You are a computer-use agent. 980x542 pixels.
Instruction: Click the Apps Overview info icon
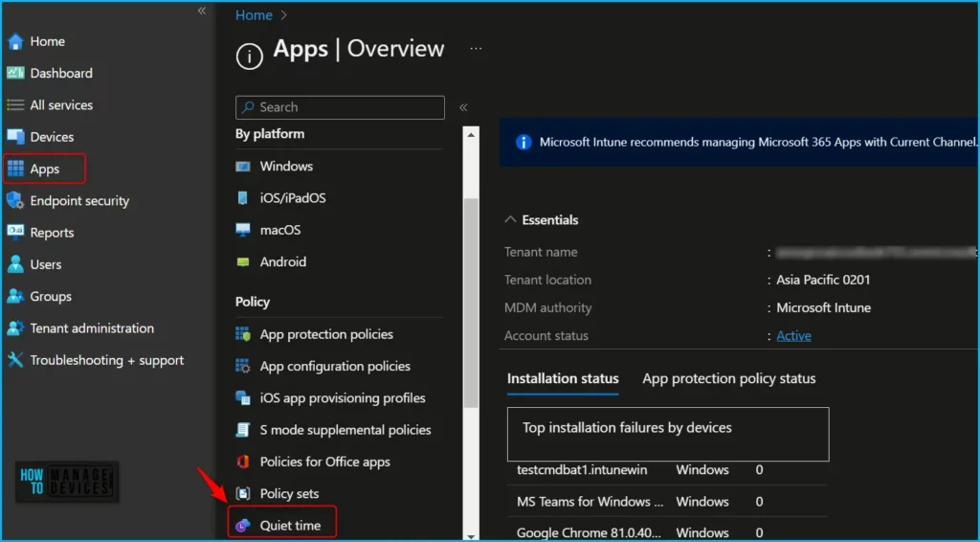coord(250,56)
